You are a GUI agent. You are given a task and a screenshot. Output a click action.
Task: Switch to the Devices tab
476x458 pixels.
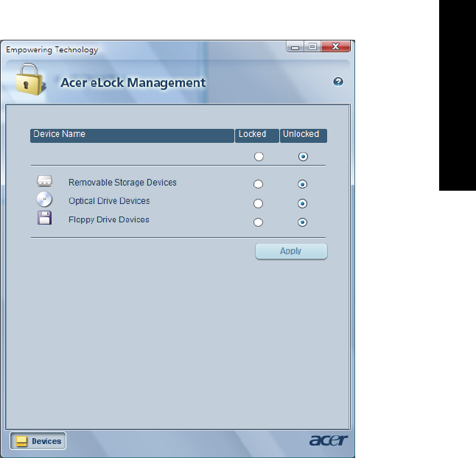pyautogui.click(x=38, y=441)
